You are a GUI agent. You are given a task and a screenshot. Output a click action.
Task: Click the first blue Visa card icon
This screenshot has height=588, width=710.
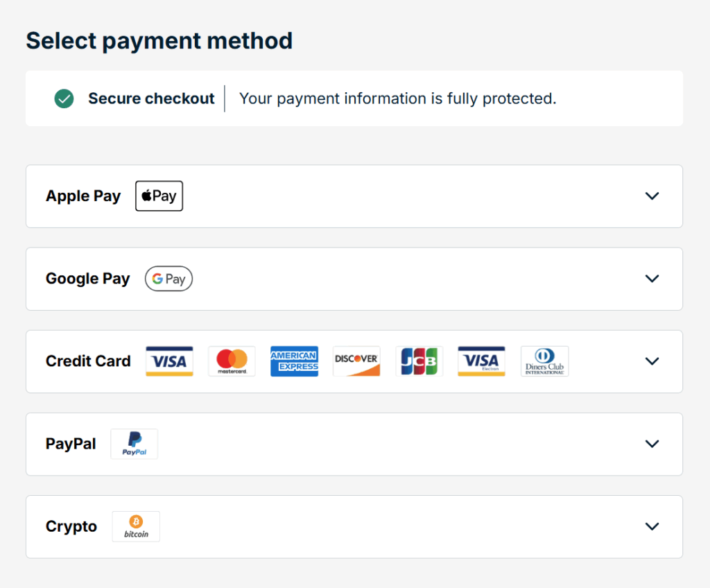click(x=169, y=361)
